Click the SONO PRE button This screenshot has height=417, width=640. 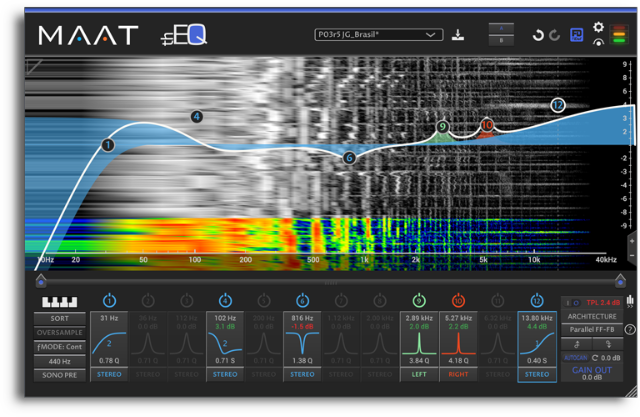[x=60, y=375]
